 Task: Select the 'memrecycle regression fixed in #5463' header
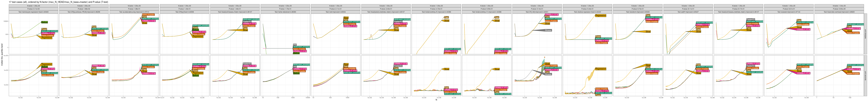click(x=33, y=12)
